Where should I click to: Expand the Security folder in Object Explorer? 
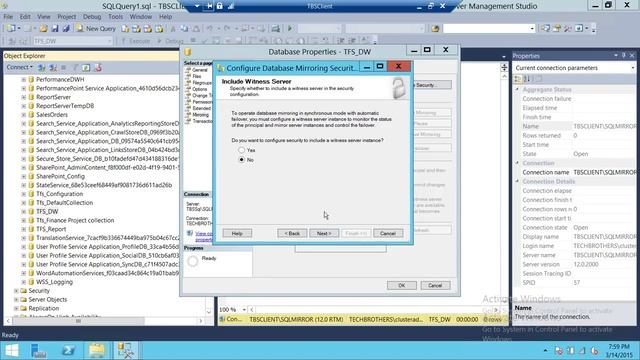pos(16,291)
